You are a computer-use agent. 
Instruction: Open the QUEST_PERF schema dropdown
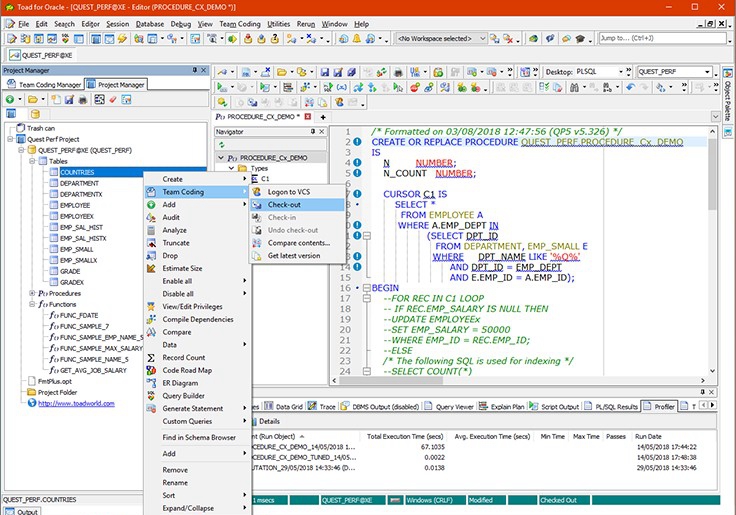pyautogui.click(x=707, y=72)
